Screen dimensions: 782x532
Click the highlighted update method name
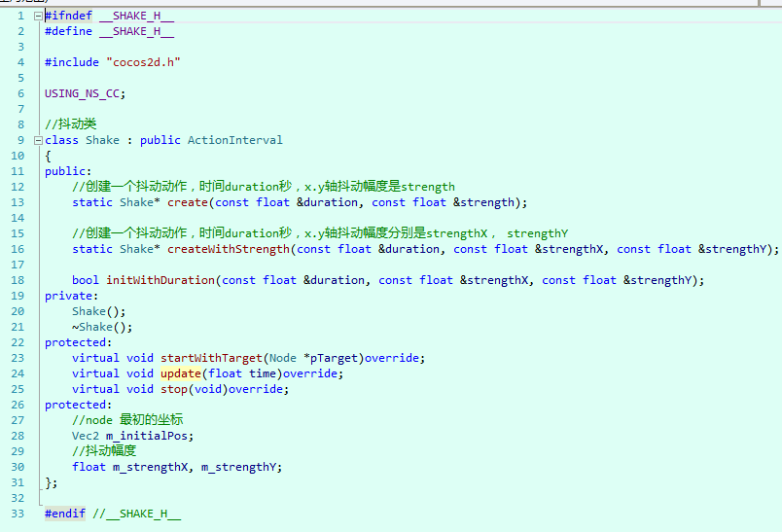(x=181, y=373)
